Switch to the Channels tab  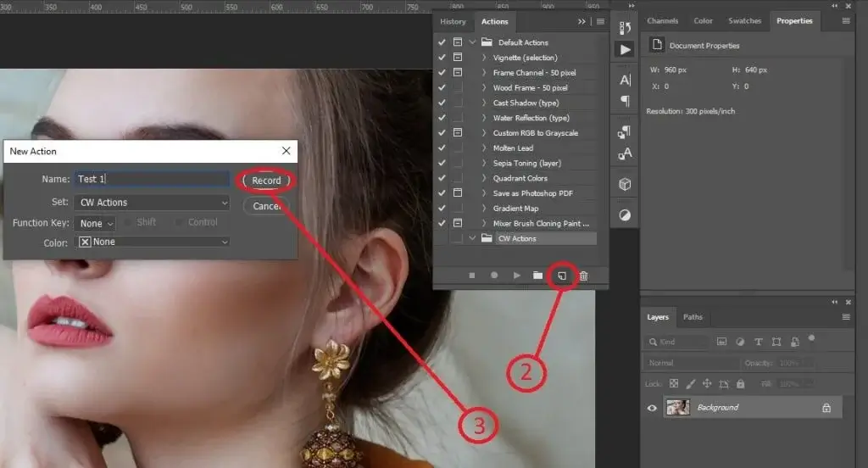point(662,20)
